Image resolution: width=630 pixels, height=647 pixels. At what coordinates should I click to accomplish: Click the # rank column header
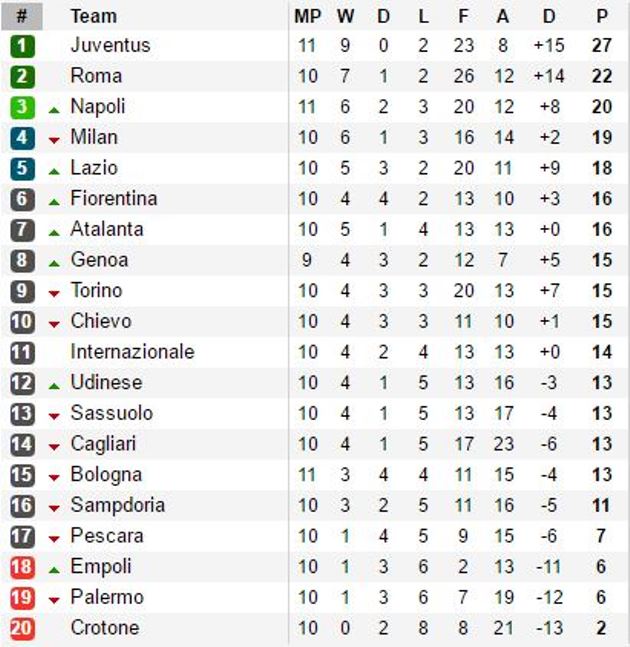click(22, 16)
